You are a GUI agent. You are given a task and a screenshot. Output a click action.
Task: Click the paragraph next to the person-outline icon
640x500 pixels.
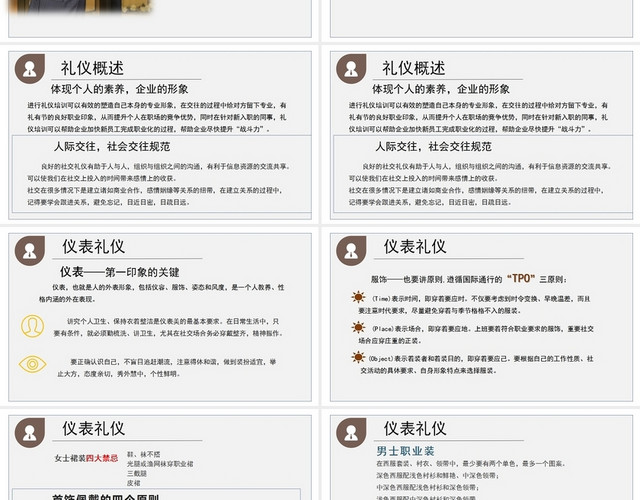(167, 327)
